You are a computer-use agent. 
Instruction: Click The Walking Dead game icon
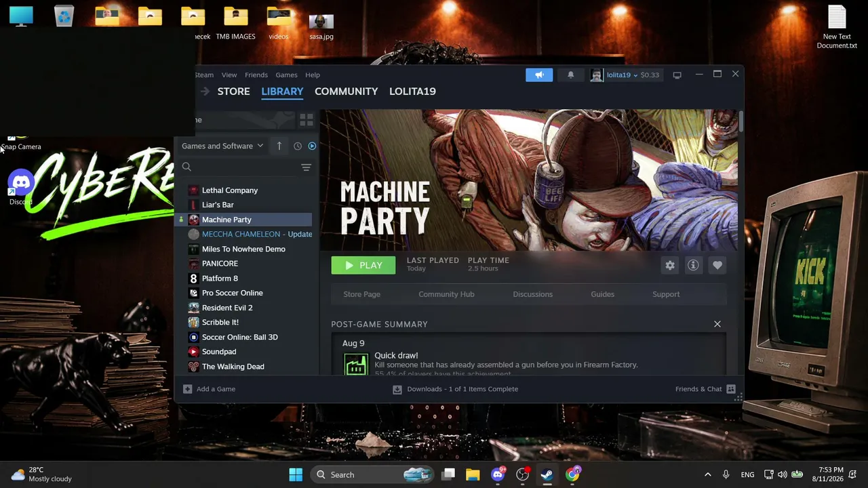(193, 367)
